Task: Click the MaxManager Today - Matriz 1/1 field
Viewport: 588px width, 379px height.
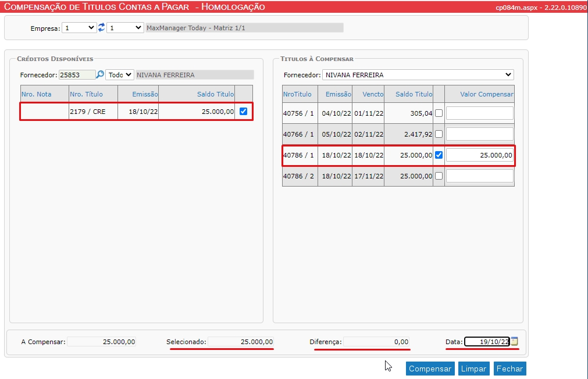Action: coord(244,28)
